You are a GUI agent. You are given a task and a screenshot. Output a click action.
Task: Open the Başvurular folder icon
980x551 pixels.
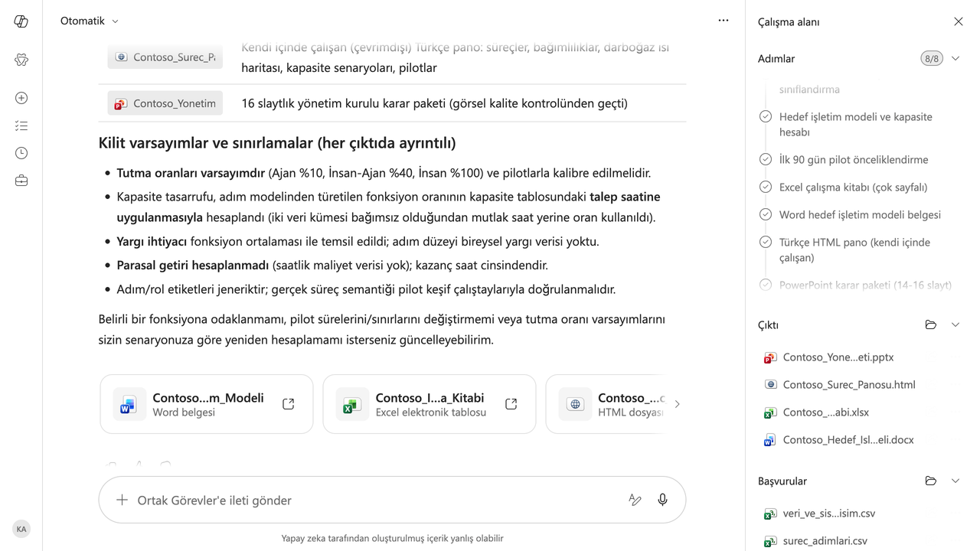coord(931,481)
